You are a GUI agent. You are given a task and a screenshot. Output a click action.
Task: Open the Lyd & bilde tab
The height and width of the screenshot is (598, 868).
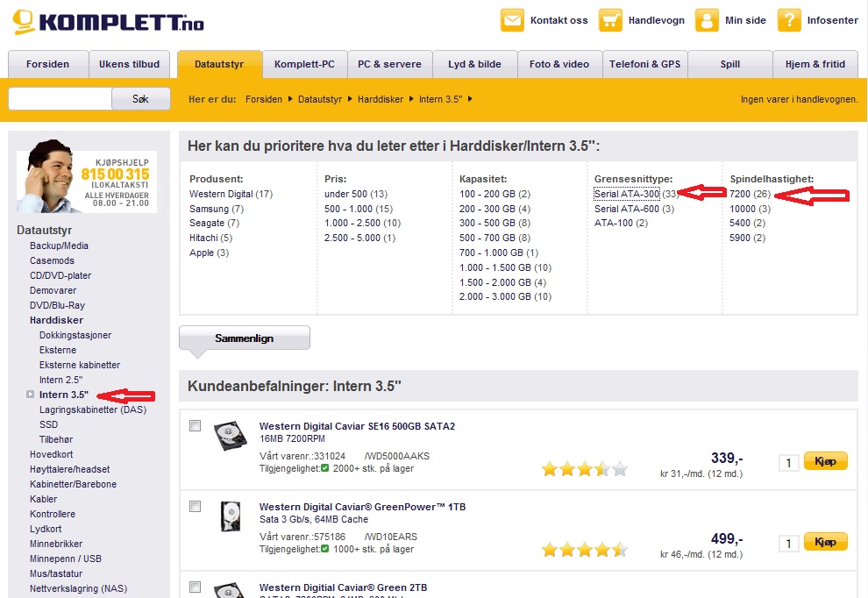tap(475, 64)
